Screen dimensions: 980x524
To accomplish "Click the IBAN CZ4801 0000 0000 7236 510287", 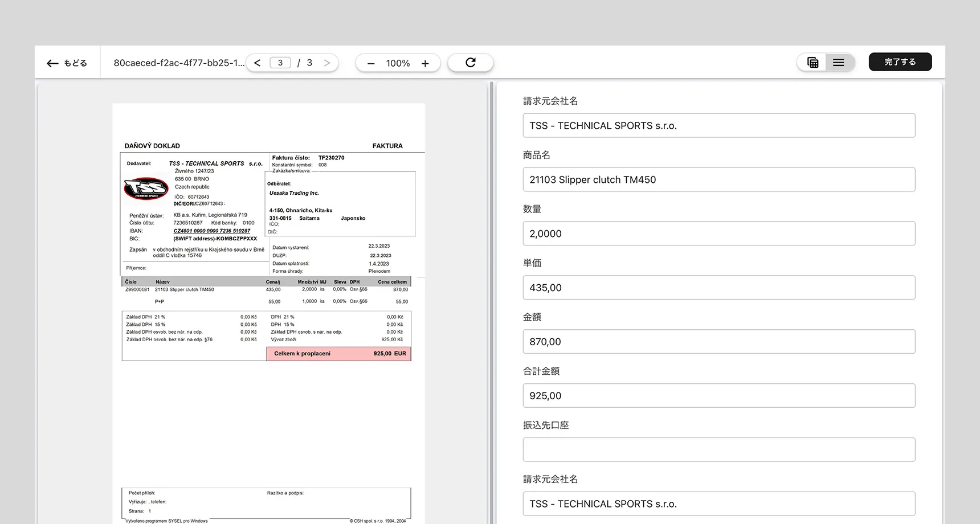I will point(212,231).
